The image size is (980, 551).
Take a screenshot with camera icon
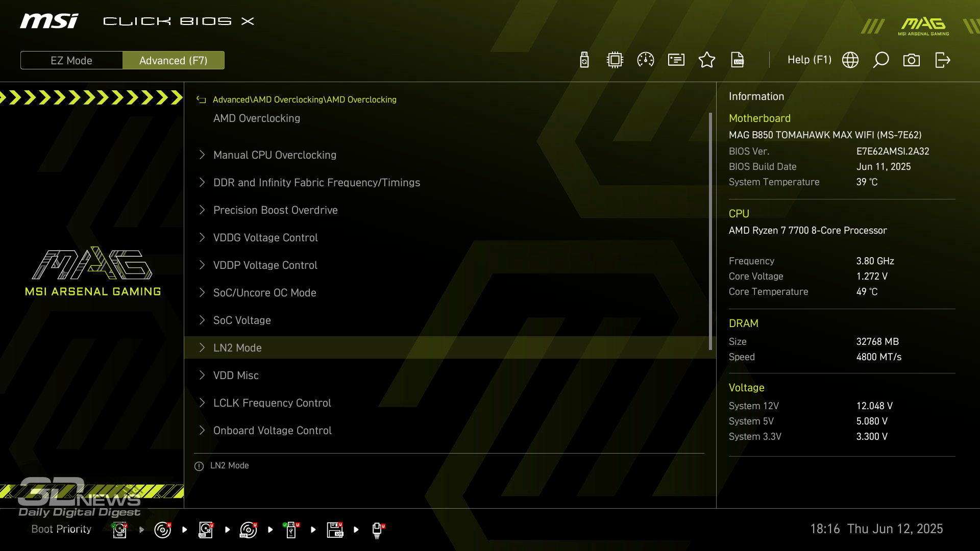pos(912,60)
